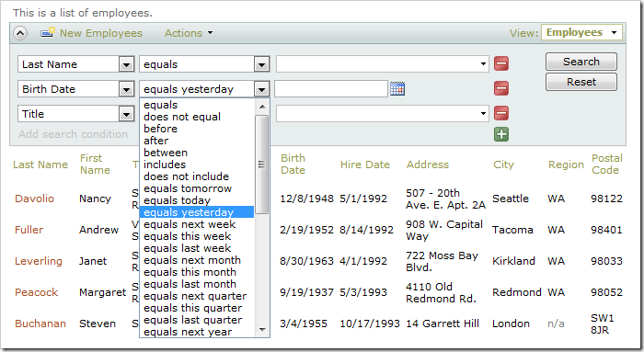Sort by Postal Code column header
Viewport: 644px width, 352px height.
[607, 165]
